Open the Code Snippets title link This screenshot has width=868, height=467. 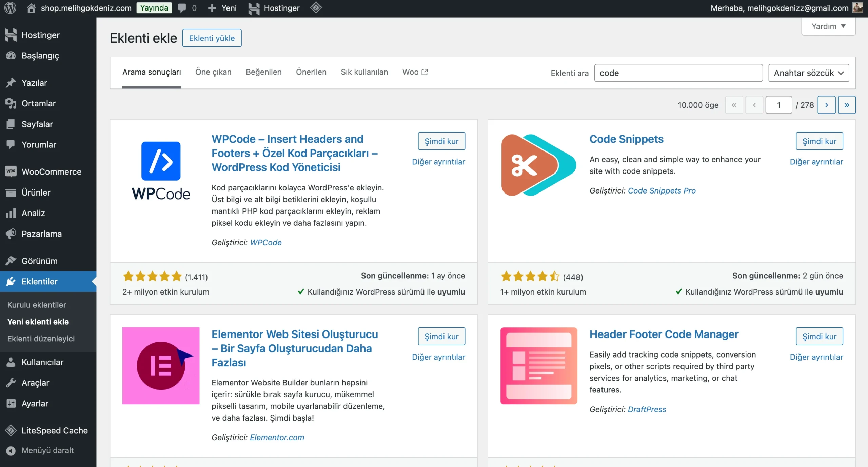[626, 139]
